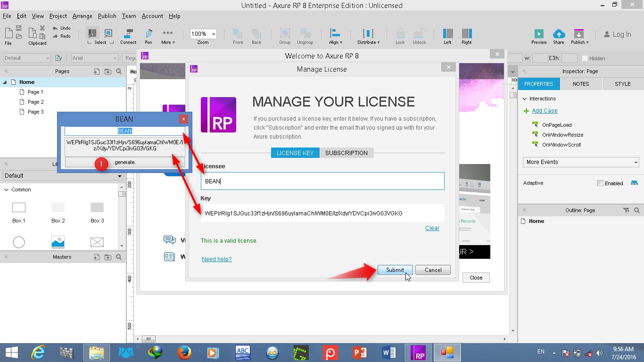Open the Help menu

[174, 16]
